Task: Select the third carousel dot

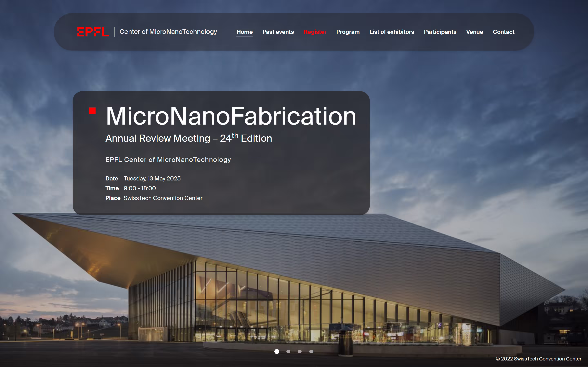Action: coord(300,352)
